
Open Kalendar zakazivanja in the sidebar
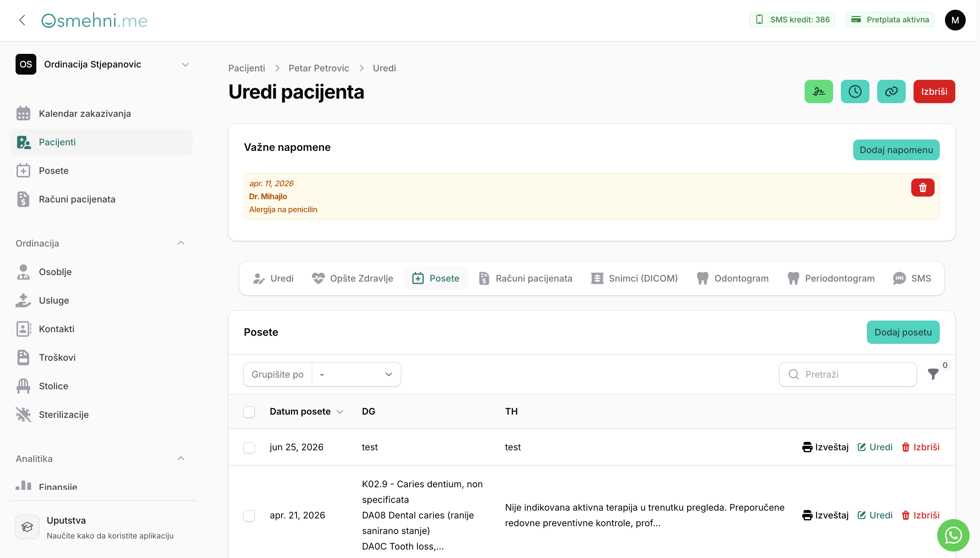point(101,114)
